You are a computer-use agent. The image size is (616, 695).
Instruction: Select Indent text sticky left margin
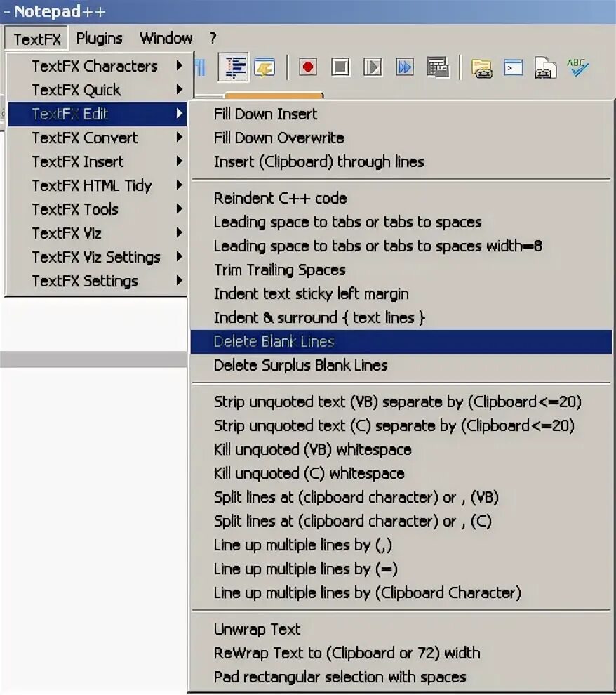tap(401, 294)
